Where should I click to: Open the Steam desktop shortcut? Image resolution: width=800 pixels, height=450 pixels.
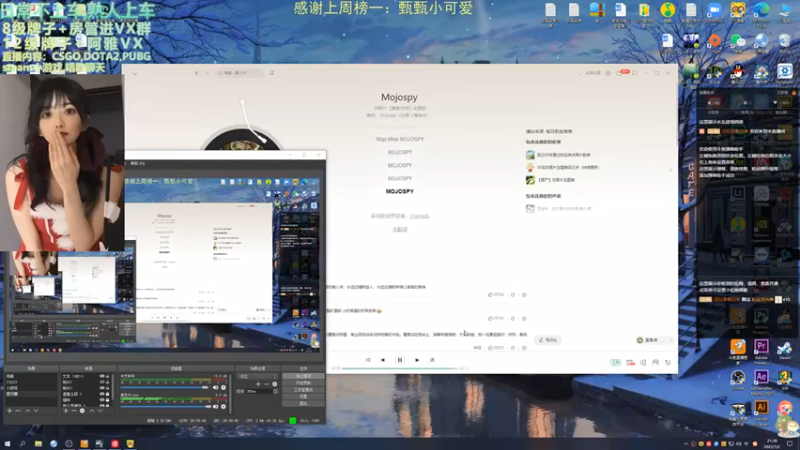coord(784,350)
